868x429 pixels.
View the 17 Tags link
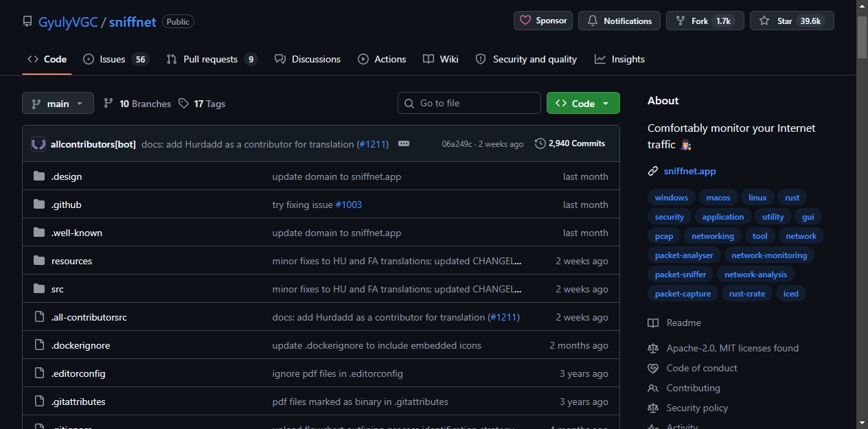(x=202, y=104)
